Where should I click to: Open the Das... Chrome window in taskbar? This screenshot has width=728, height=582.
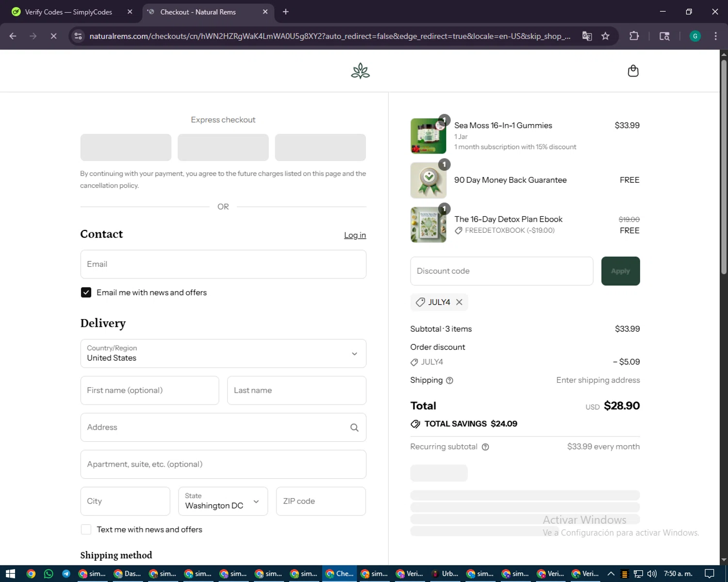(127, 574)
